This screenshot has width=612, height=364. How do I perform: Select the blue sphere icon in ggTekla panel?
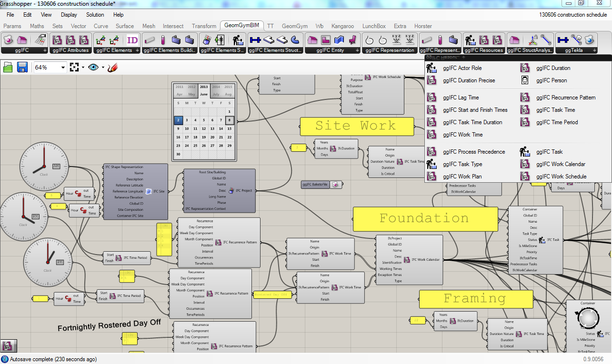(x=590, y=40)
